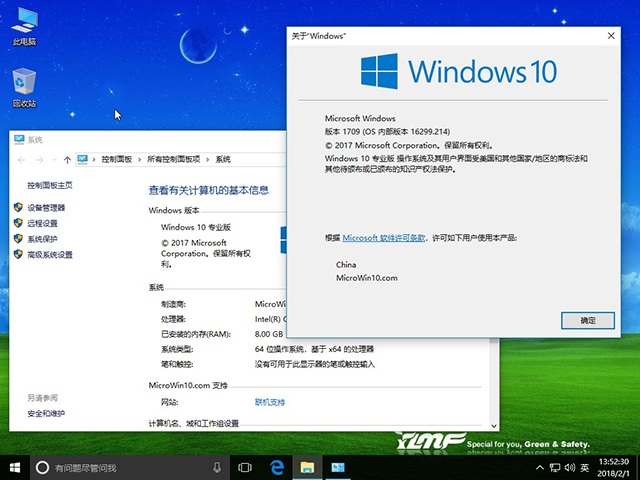Click shield icon beside 设备管理器
The height and width of the screenshot is (480, 640).
(x=18, y=207)
